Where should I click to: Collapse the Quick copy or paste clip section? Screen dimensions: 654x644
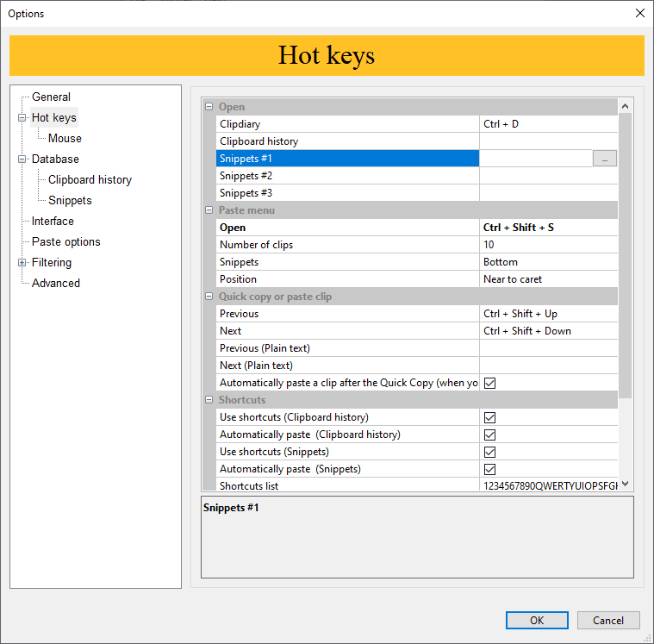tap(209, 297)
